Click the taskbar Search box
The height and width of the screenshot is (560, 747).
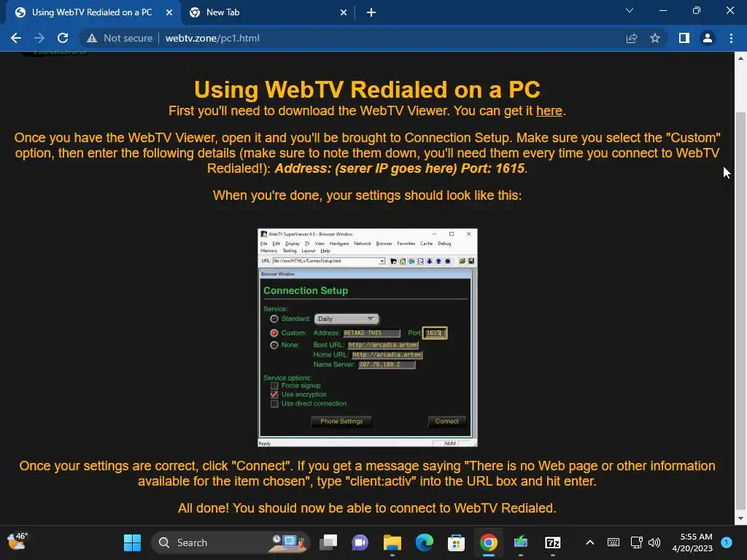point(230,542)
